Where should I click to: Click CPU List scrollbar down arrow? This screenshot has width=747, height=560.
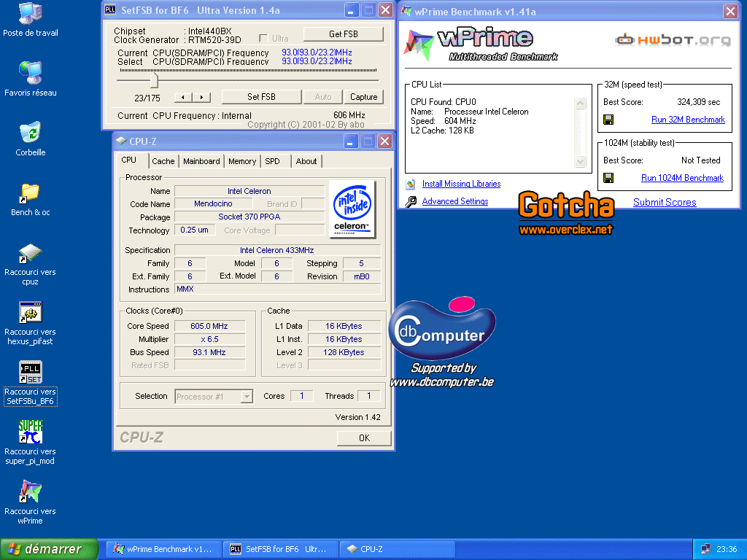point(580,161)
